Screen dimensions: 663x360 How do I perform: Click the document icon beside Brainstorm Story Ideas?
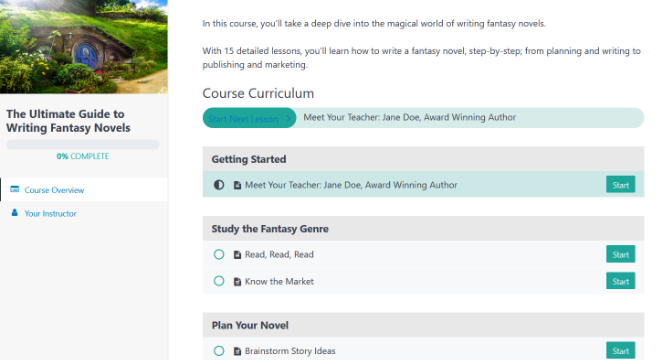coord(237,351)
